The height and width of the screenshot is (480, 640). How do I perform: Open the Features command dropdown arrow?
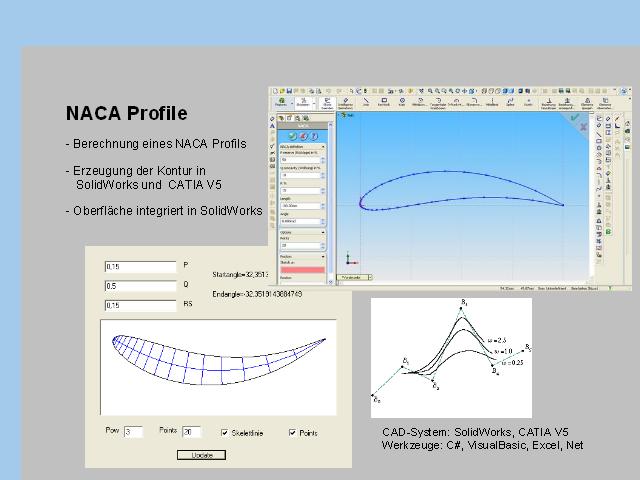(x=292, y=103)
